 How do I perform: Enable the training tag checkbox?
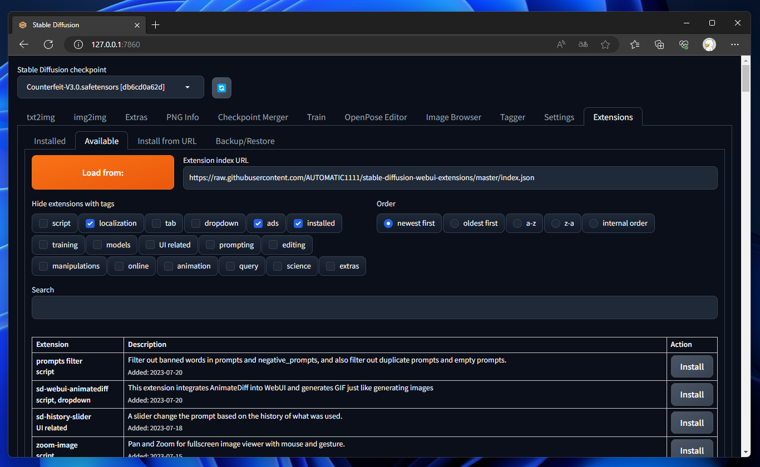[43, 245]
